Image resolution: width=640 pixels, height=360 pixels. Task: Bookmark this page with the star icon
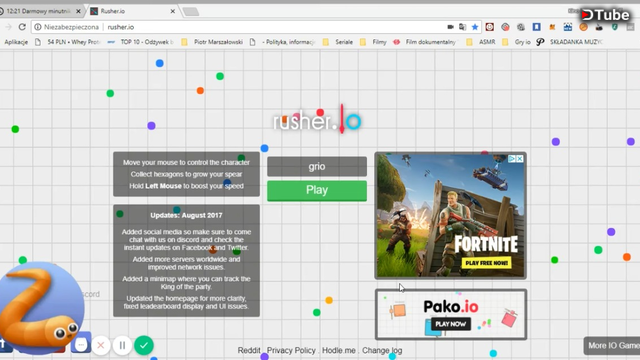click(475, 27)
